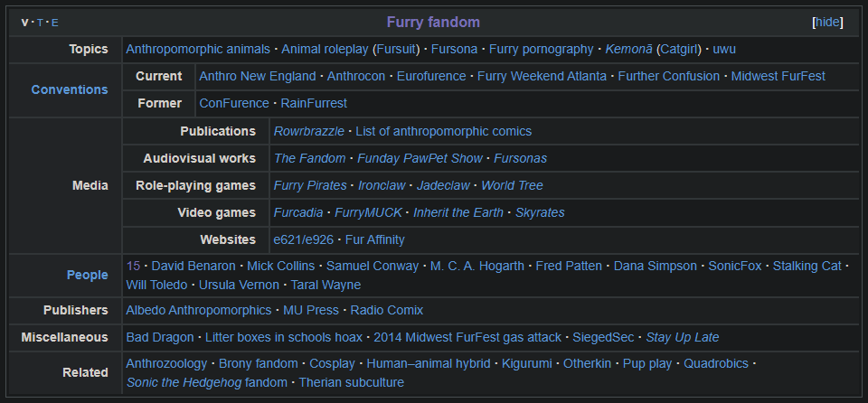Visit the Radio Comix publisher link

point(386,311)
